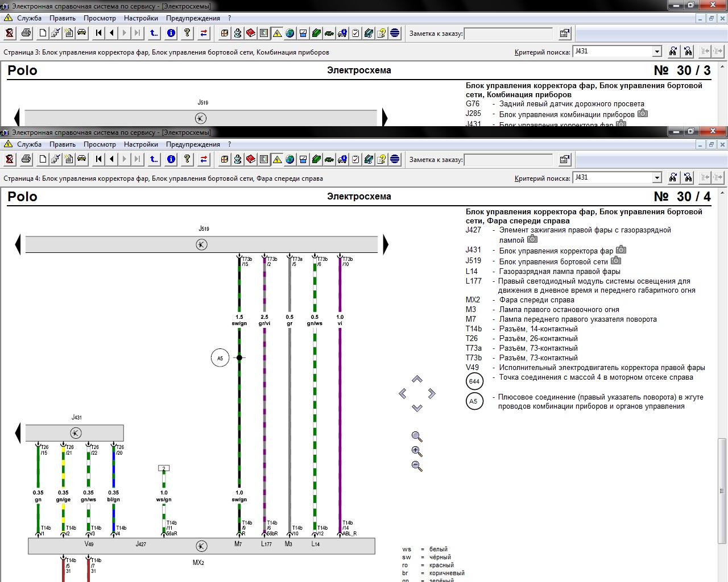Pan the diagram left with arrow
Screen dimensions: 728x582
[x=403, y=393]
